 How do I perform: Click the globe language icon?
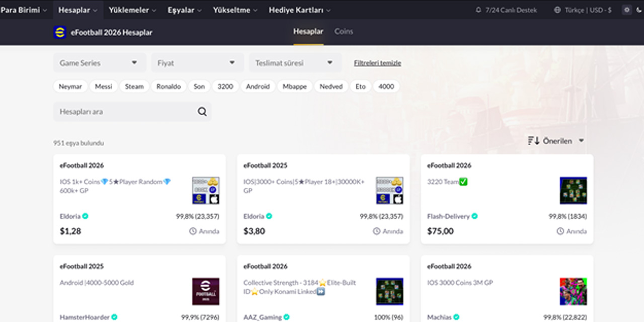pos(557,10)
